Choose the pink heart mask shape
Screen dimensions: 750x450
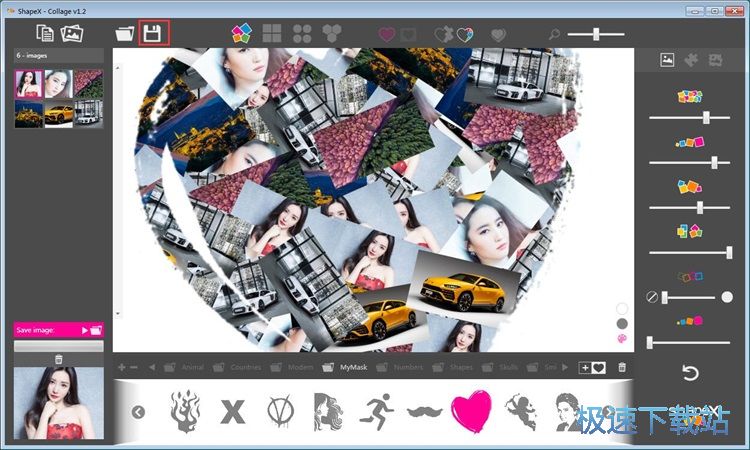(471, 411)
